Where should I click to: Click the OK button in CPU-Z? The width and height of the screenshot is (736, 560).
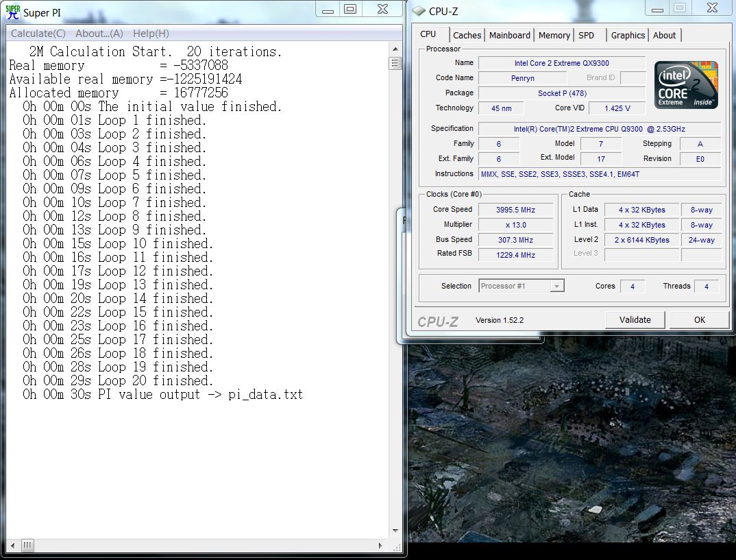click(700, 319)
